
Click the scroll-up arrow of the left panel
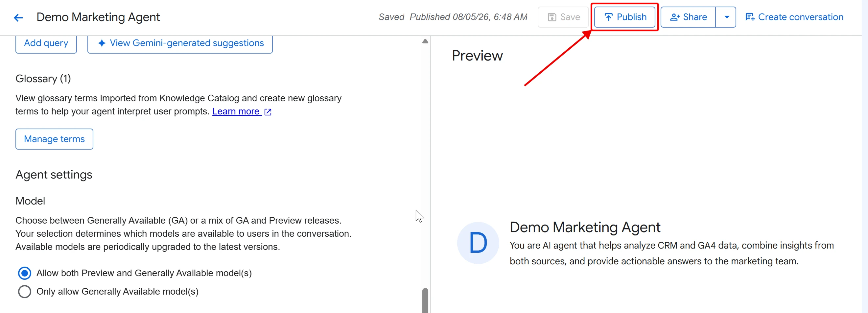pos(425,41)
